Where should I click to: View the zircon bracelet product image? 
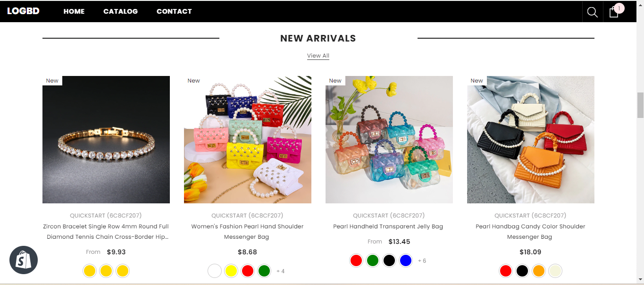click(106, 140)
